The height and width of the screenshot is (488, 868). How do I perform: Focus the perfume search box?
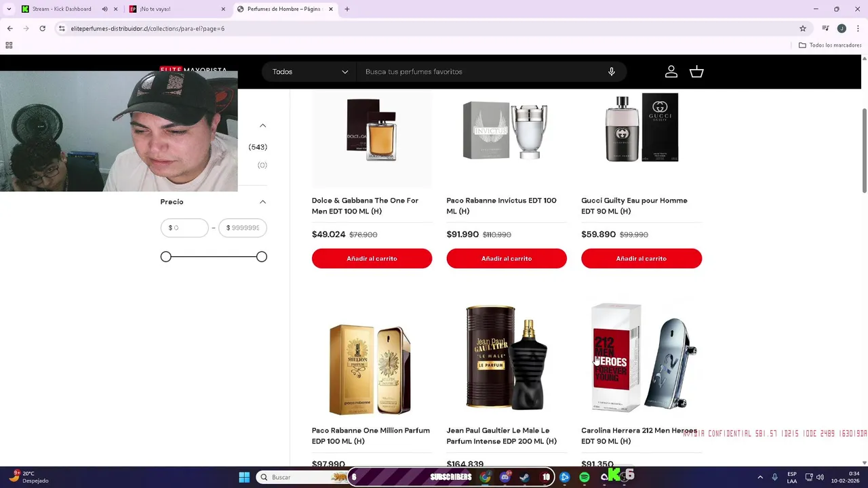pos(481,72)
